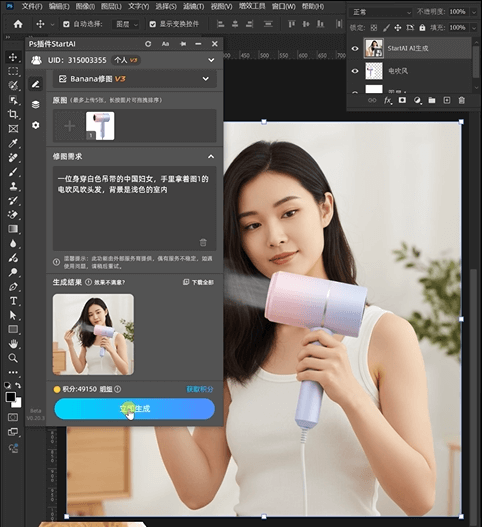Select the Path Selection tool
The height and width of the screenshot is (527, 482).
click(13, 315)
